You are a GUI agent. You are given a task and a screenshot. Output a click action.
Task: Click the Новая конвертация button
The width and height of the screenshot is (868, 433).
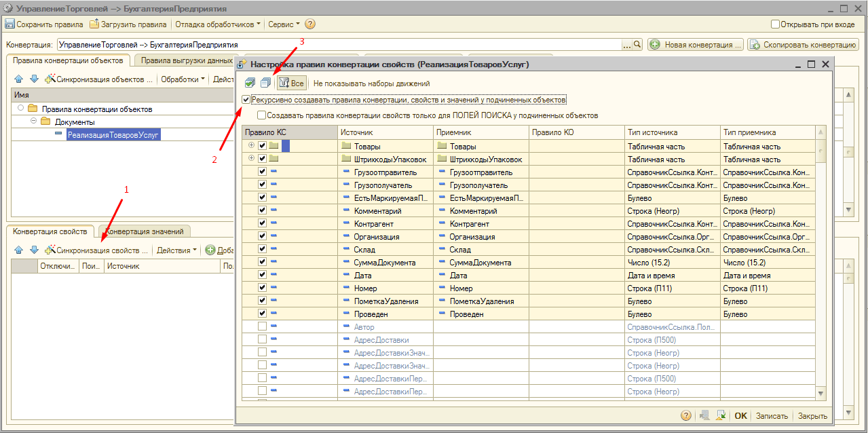coord(696,45)
